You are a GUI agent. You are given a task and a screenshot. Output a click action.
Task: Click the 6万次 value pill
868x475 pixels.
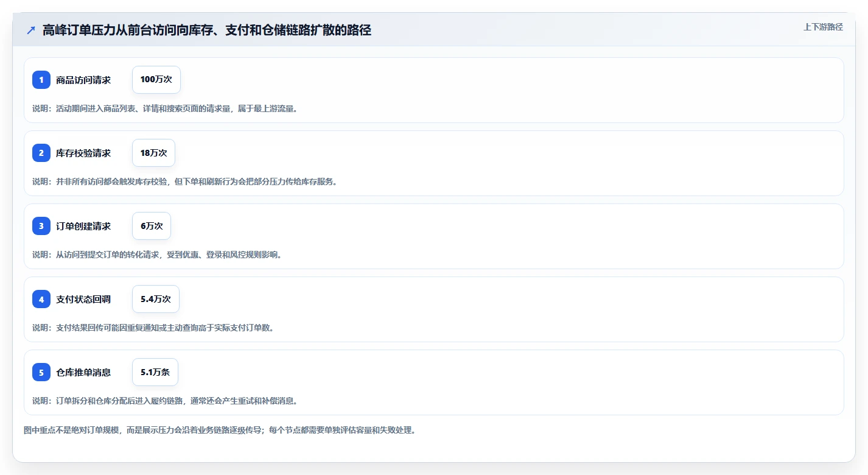pos(152,226)
